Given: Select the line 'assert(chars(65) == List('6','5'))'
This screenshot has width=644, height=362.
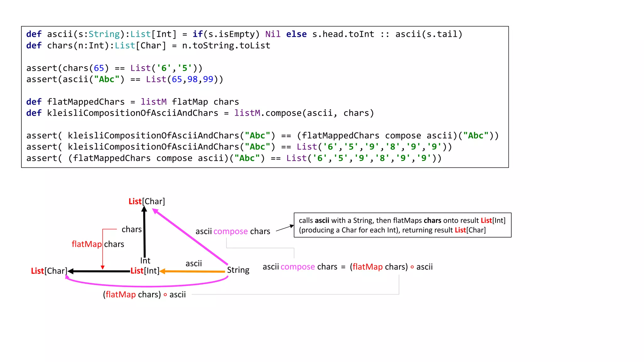Looking at the screenshot, I should point(114,68).
